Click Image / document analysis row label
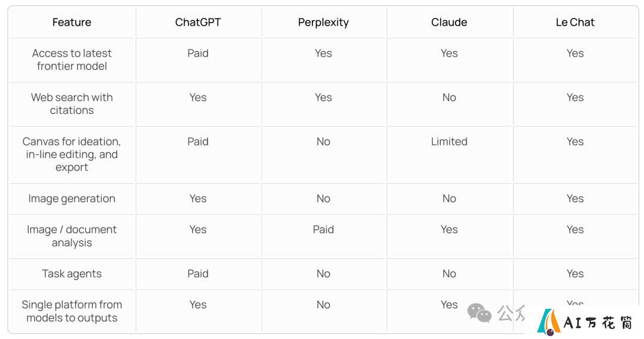This screenshot has height=339, width=644. pyautogui.click(x=72, y=236)
